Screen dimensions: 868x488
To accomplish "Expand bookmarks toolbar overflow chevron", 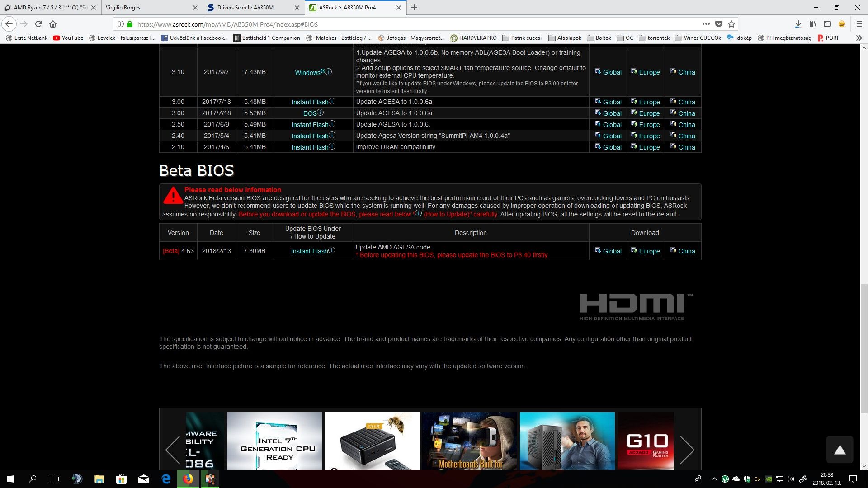I will point(859,38).
